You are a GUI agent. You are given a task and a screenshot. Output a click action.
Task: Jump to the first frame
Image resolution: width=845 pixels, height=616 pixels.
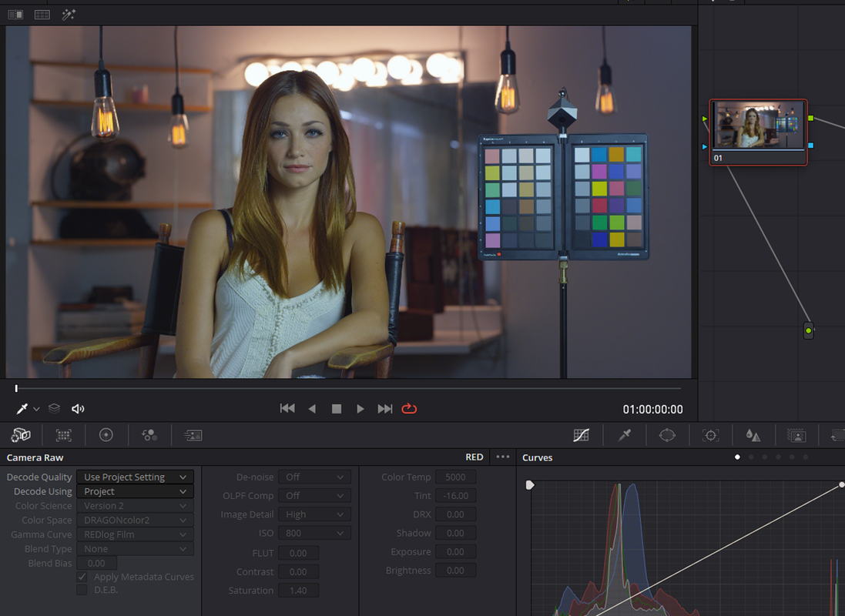[x=287, y=409]
